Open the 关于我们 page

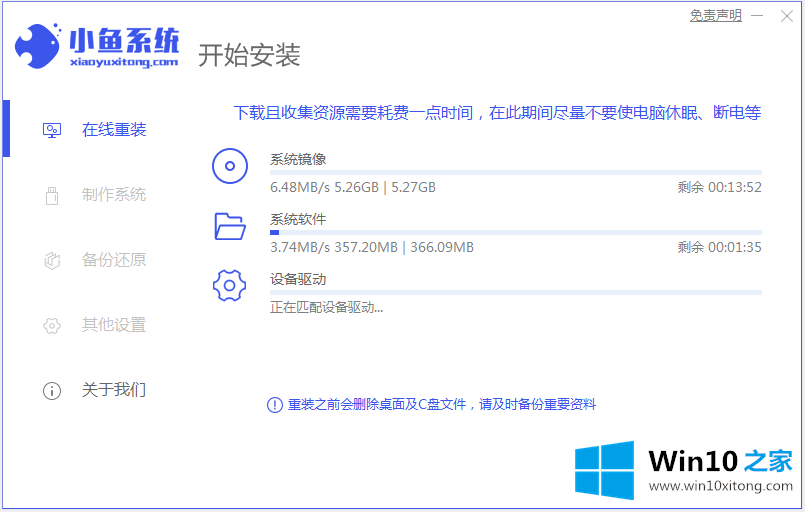coord(113,390)
